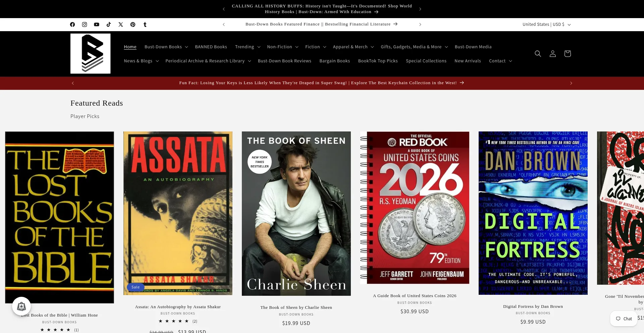This screenshot has height=333, width=644.
Task: Open the Instagram social link
Action: (85, 24)
